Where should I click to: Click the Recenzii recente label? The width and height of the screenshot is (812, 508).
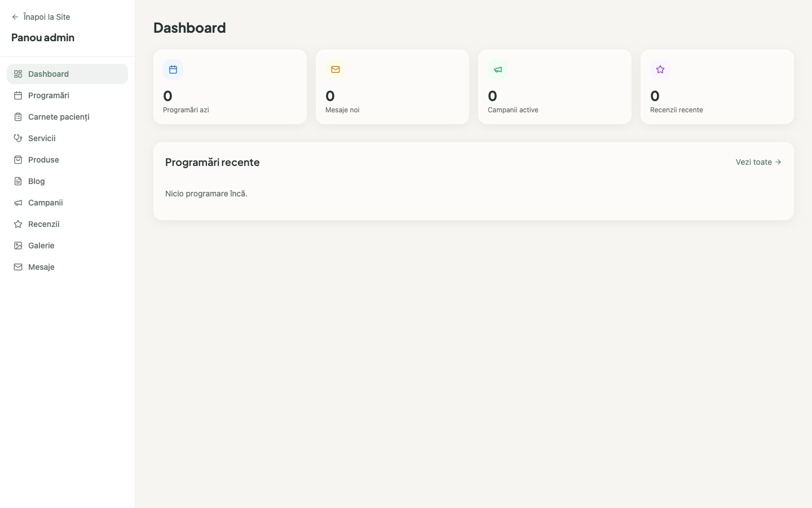pyautogui.click(x=677, y=110)
